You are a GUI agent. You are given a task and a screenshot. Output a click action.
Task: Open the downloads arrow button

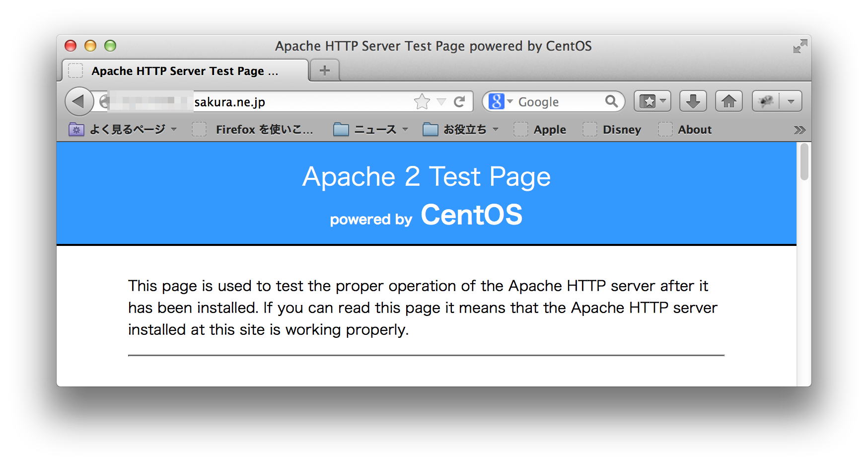693,101
